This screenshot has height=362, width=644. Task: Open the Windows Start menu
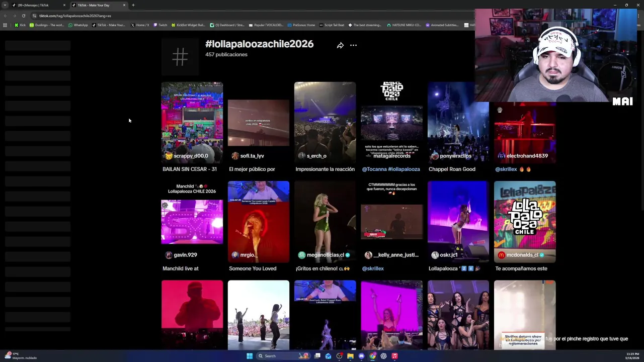click(249, 356)
